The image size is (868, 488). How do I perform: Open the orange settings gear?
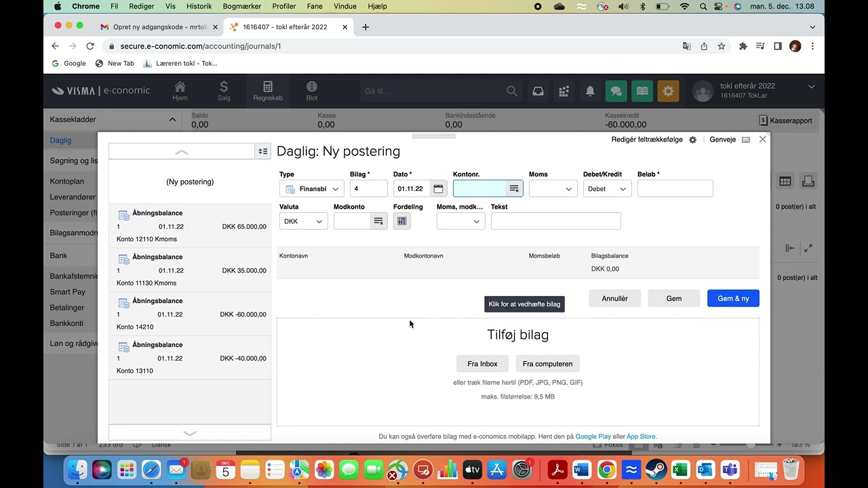tap(668, 91)
